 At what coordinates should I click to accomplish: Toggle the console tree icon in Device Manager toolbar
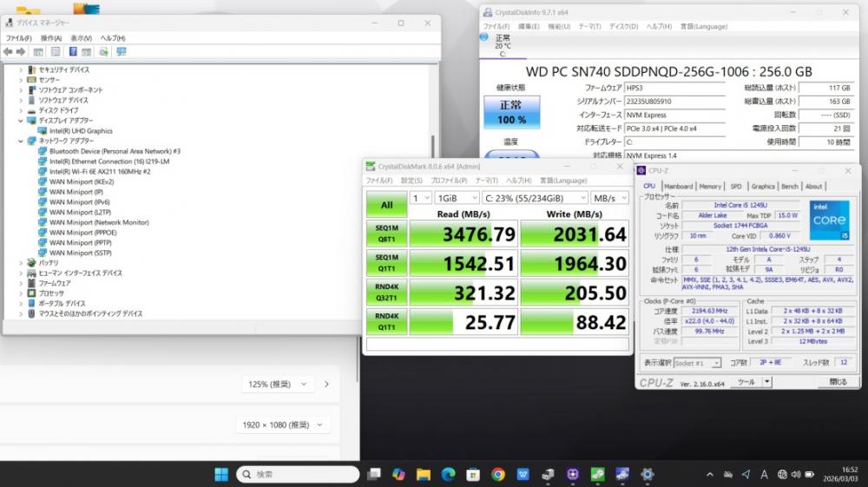pos(38,51)
